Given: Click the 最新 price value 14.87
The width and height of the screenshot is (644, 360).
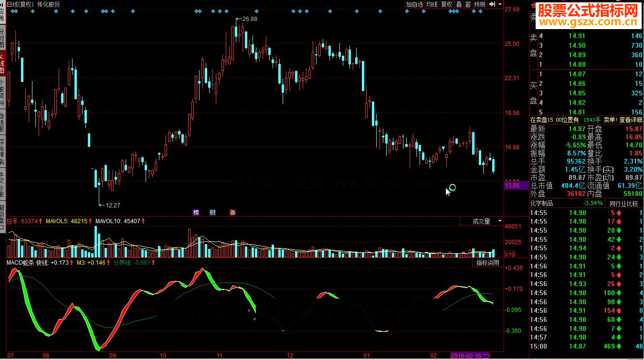Looking at the screenshot, I should pos(577,129).
